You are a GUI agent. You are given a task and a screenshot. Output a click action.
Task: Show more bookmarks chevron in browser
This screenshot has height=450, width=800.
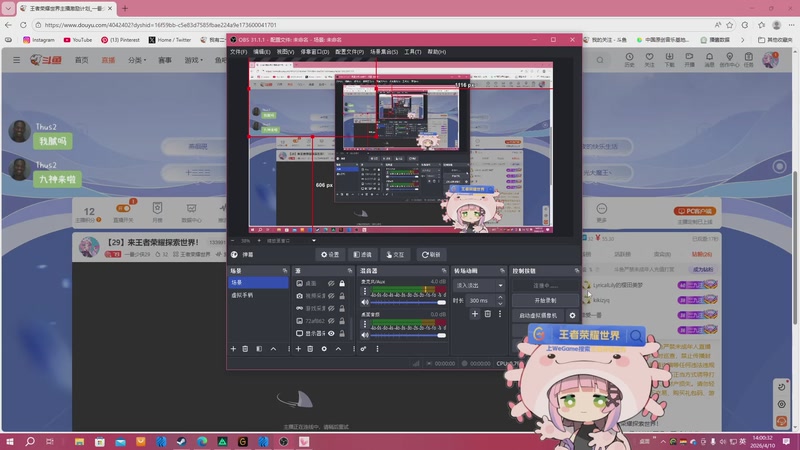(x=742, y=39)
